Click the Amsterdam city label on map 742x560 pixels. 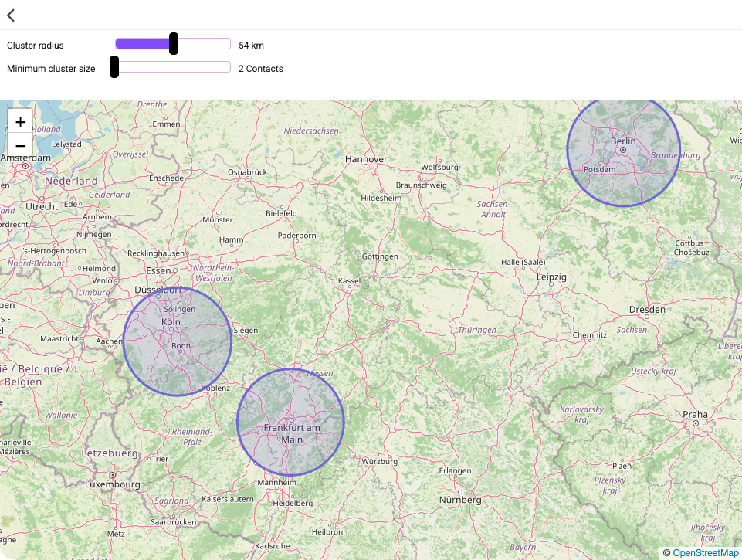pos(25,158)
